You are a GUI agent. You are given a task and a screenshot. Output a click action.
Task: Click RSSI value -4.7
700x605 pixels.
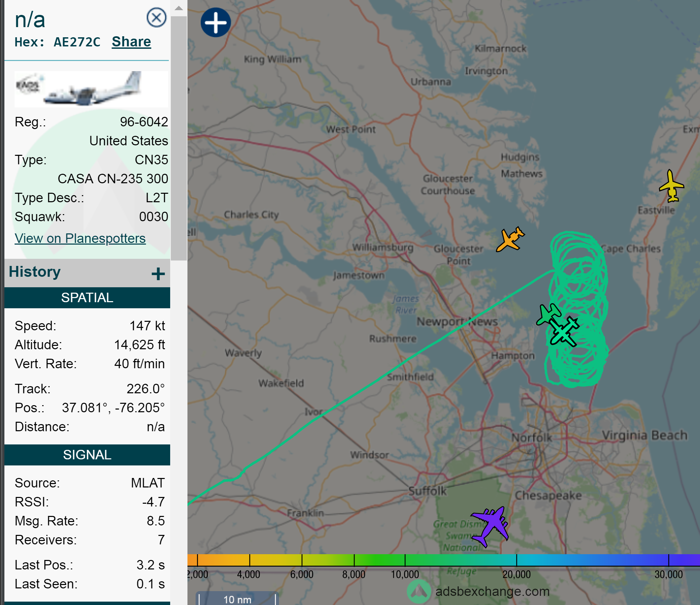pyautogui.click(x=154, y=502)
